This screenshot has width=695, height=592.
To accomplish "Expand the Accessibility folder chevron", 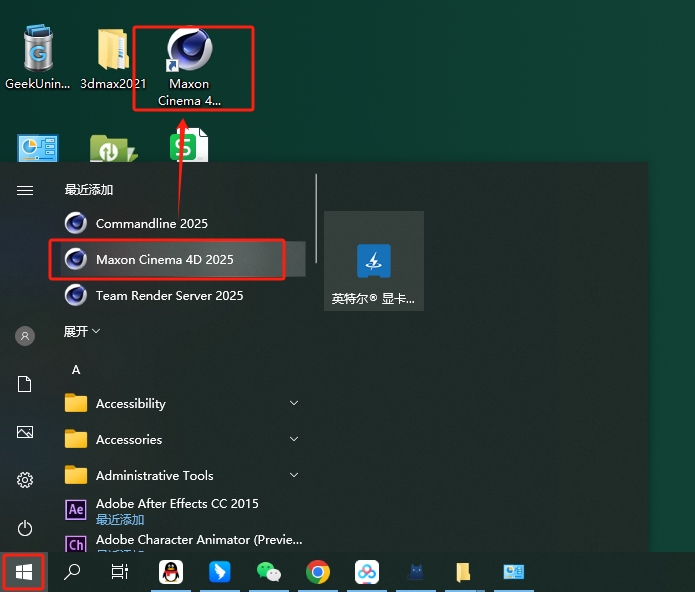I will (294, 403).
